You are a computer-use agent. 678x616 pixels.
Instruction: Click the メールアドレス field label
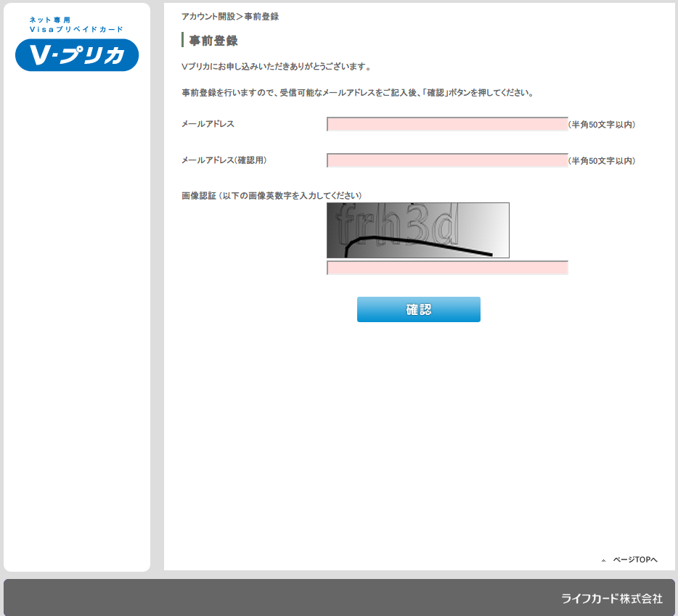point(208,124)
